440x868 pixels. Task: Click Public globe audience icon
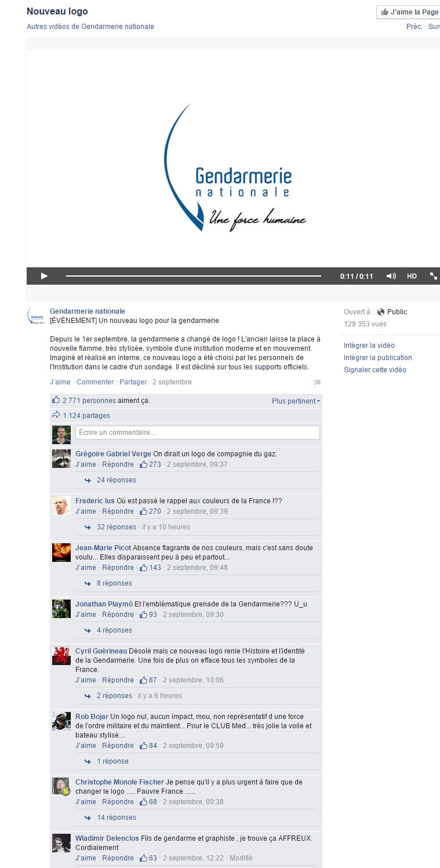click(381, 312)
